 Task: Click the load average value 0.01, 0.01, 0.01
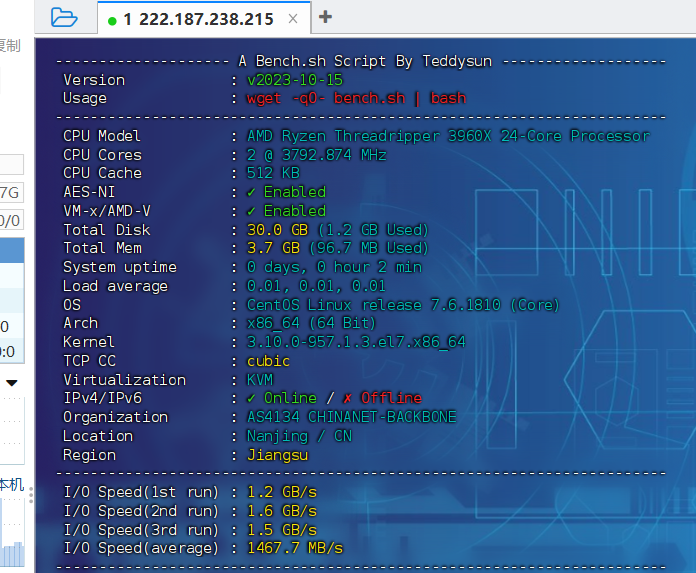tap(316, 286)
